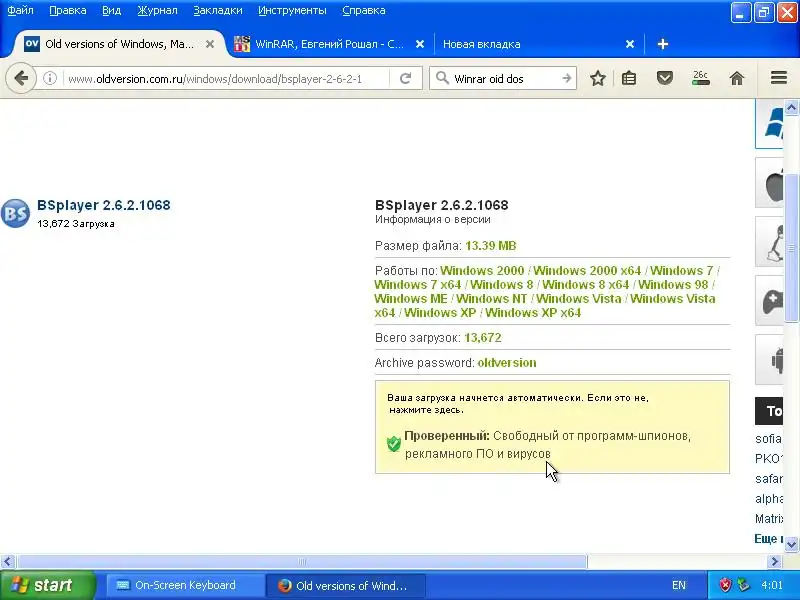Click the BSplayer logo icon

tap(15, 213)
